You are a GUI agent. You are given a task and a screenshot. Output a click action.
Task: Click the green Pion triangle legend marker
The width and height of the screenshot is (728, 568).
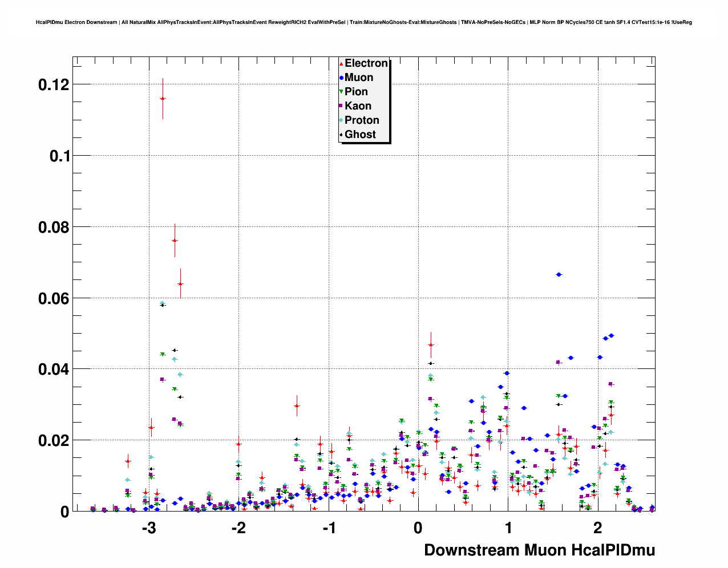341,92
